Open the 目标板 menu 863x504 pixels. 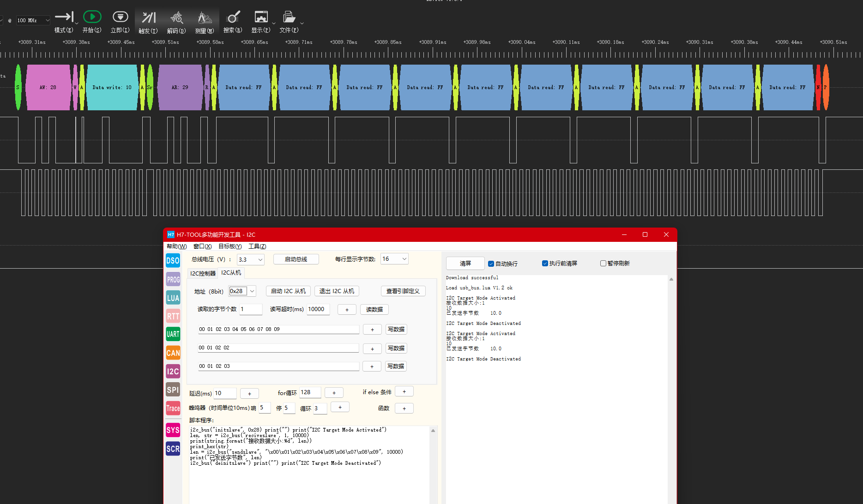coord(229,246)
